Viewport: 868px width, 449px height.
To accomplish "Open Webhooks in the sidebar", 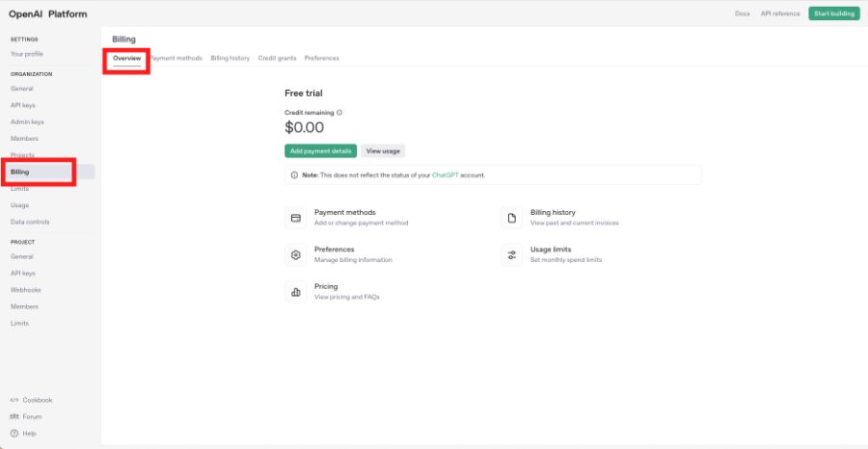I will tap(25, 290).
